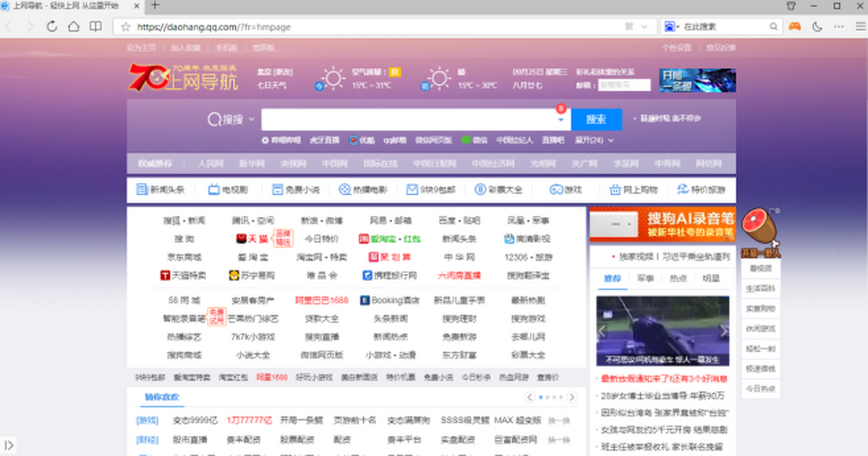Click 生活百科 in right sidebar
The image size is (868, 456).
761,288
